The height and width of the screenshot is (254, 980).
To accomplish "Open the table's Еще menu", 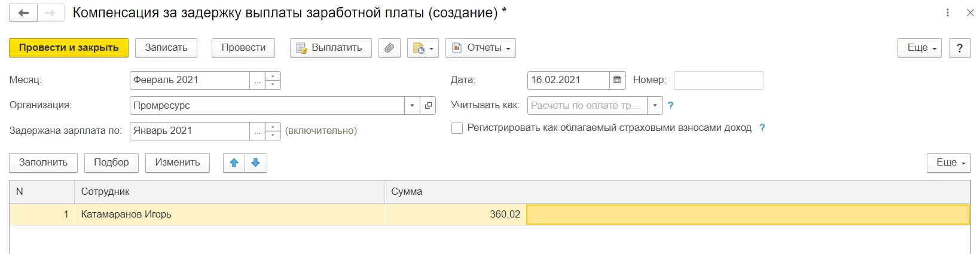I will [949, 163].
